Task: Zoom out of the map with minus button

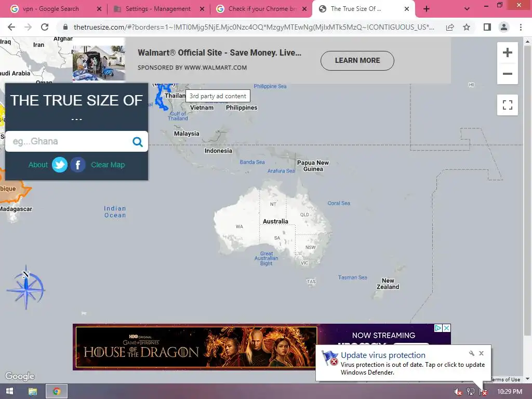Action: tap(507, 74)
